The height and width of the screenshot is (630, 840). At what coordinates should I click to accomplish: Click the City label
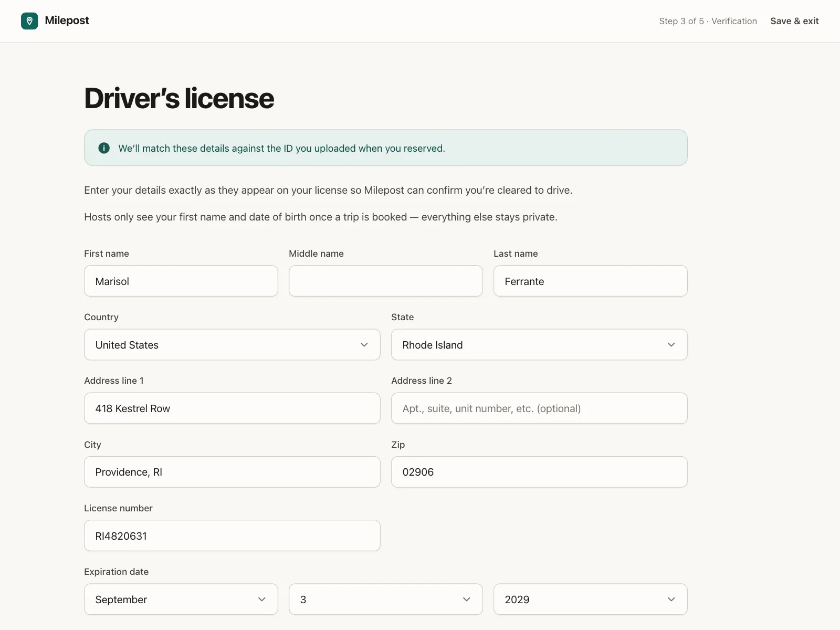point(92,445)
